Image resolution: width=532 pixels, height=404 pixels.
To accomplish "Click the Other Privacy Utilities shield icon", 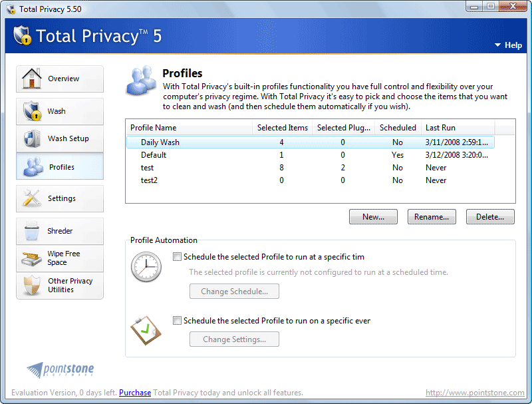I will (31, 285).
